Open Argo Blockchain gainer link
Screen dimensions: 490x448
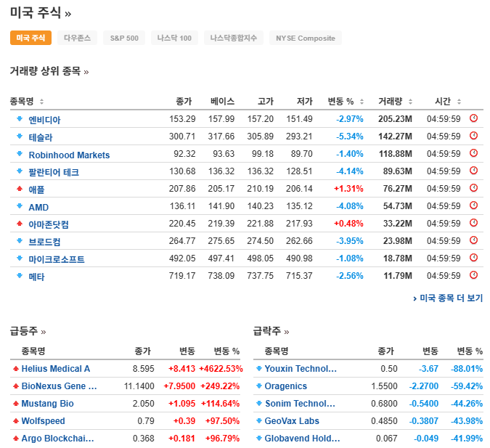pyautogui.click(x=57, y=439)
